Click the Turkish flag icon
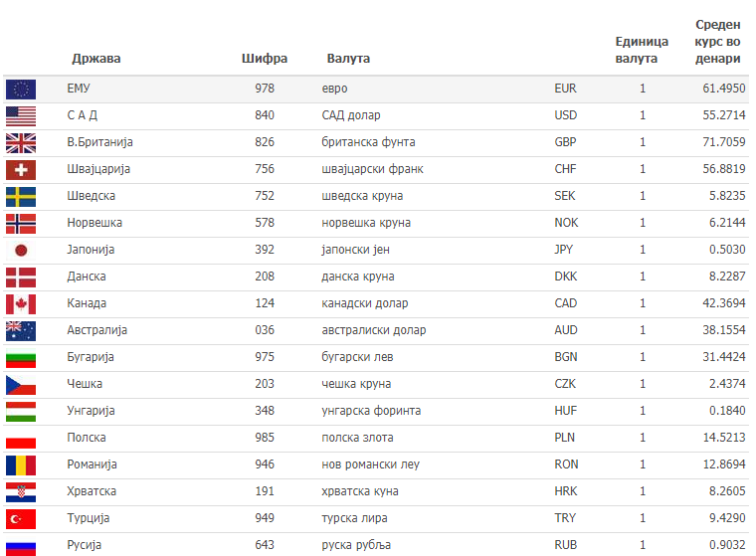The height and width of the screenshot is (556, 756). 21,519
